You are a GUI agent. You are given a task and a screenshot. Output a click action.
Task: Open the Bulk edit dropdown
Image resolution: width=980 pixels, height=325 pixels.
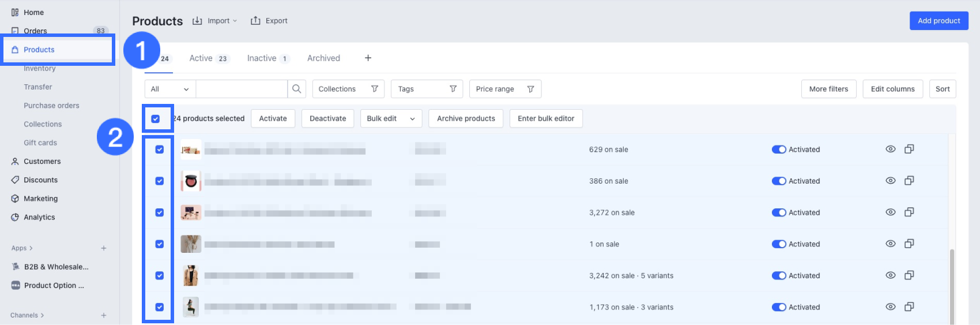tap(391, 118)
